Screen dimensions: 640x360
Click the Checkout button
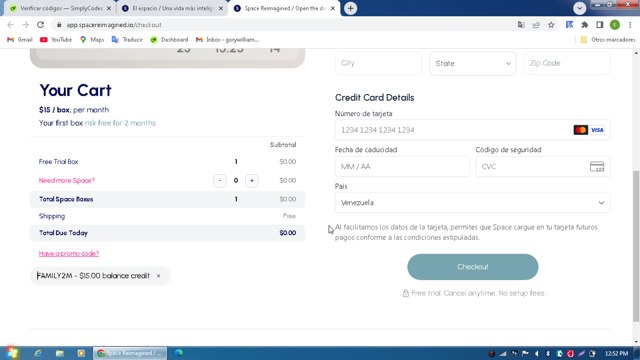point(473,267)
